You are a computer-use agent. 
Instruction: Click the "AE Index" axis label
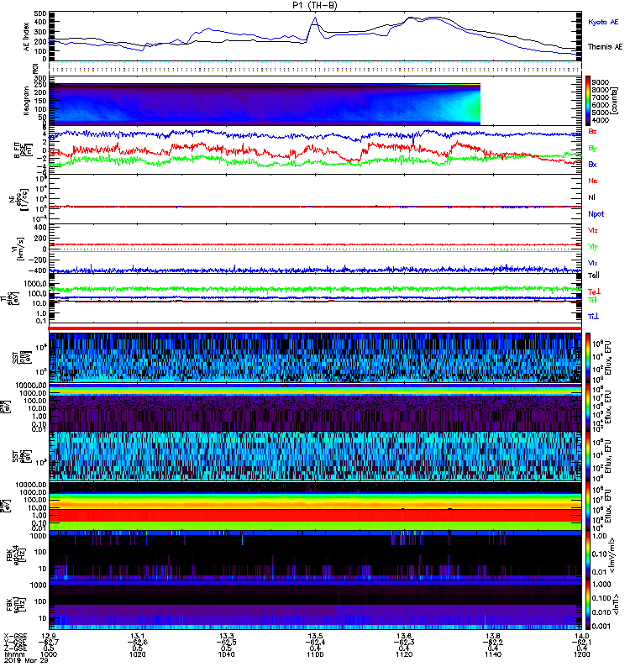click(27, 37)
